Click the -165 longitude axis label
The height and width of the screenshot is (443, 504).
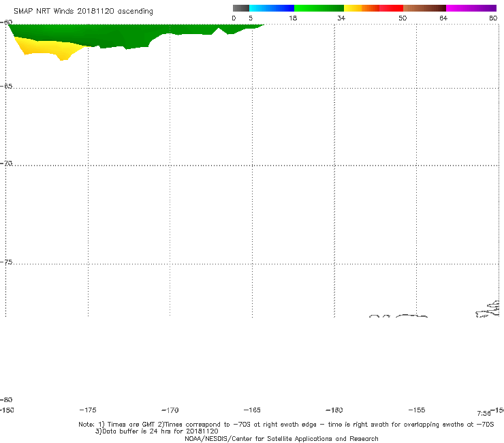[252, 410]
